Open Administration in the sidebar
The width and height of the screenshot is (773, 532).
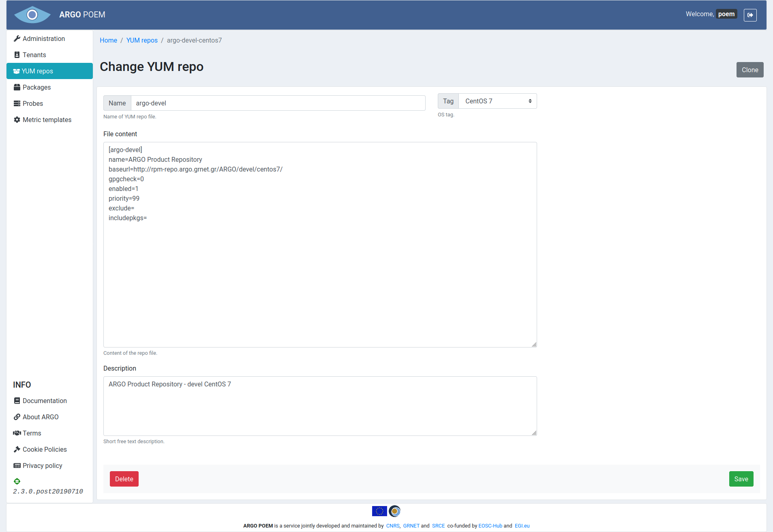click(x=49, y=39)
